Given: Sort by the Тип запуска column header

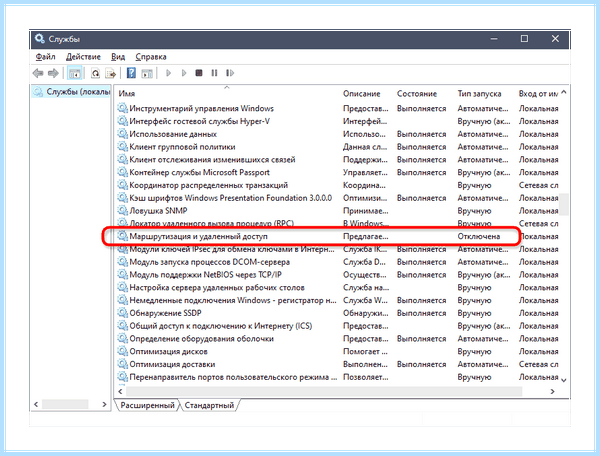Looking at the screenshot, I should click(479, 93).
